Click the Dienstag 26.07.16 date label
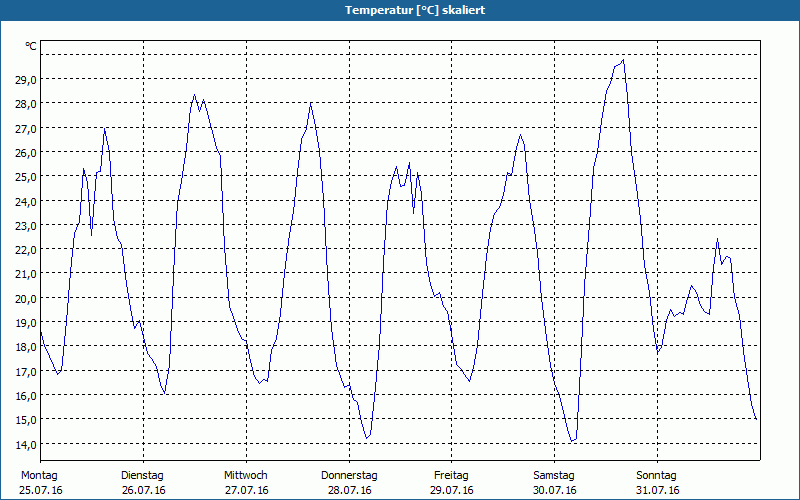 coord(143,483)
